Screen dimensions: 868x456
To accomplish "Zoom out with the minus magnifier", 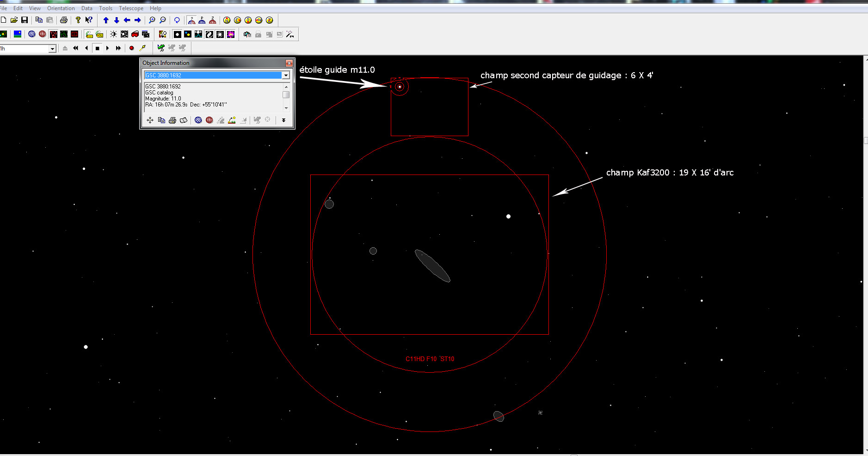I will click(162, 20).
